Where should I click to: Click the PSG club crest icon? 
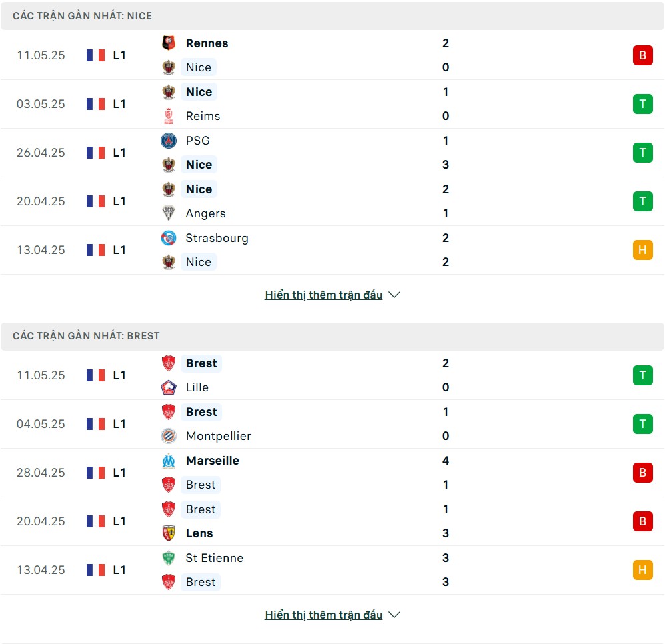pyautogui.click(x=169, y=140)
